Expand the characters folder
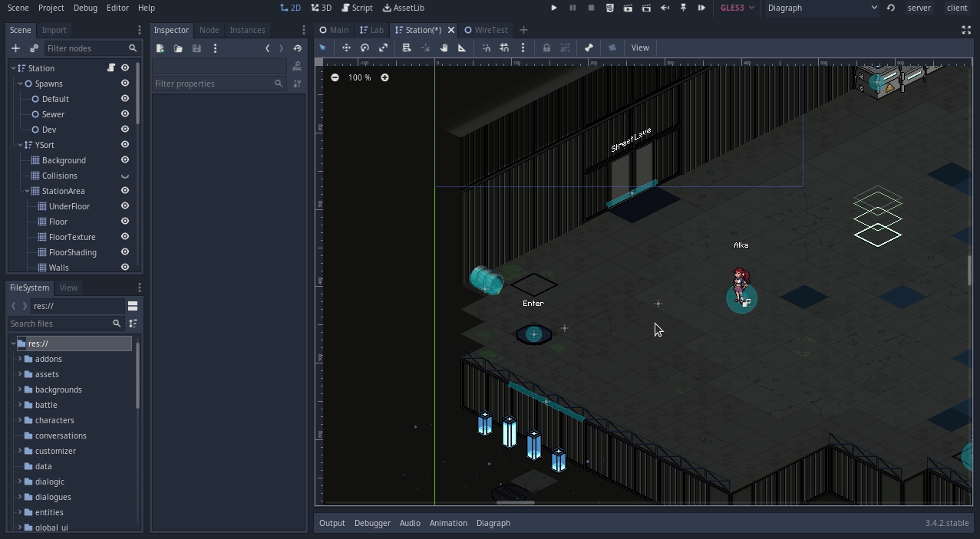 [20, 420]
